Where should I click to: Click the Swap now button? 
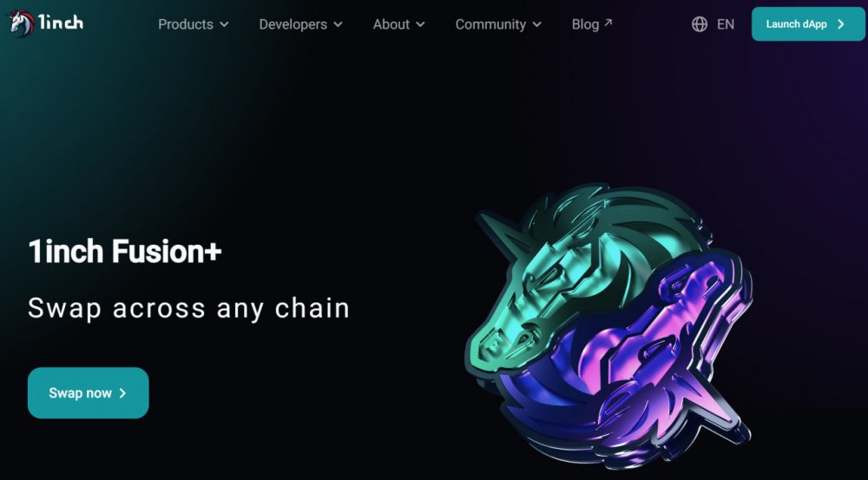pos(88,393)
